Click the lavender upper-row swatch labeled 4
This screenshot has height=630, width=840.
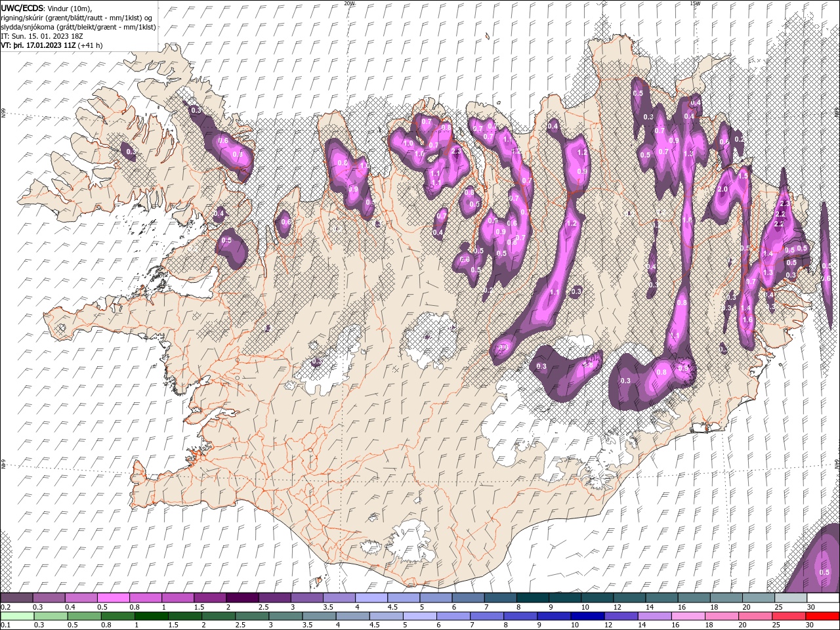[371, 598]
